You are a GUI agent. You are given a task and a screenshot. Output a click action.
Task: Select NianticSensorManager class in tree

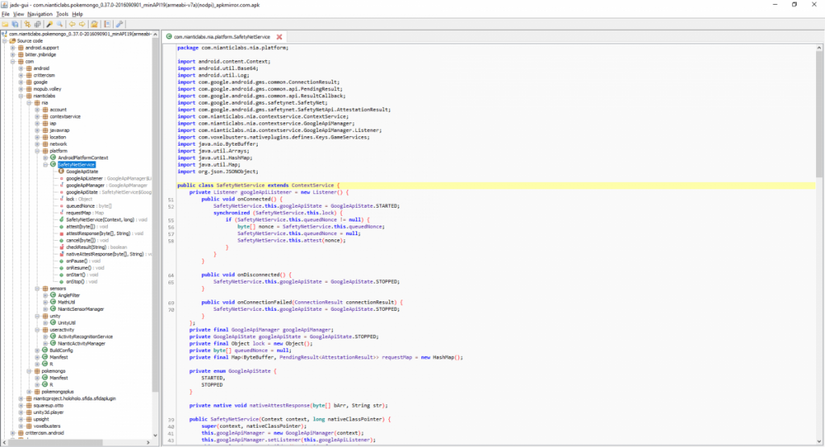[81, 309]
